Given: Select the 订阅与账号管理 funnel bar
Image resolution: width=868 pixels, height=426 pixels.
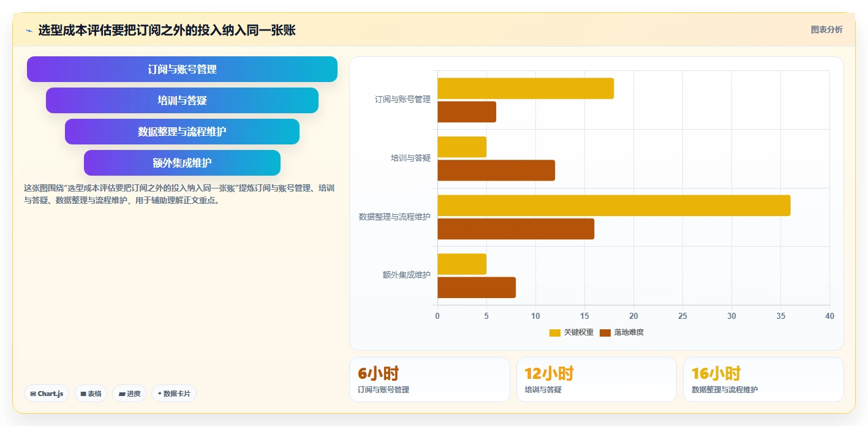Looking at the screenshot, I should point(182,69).
